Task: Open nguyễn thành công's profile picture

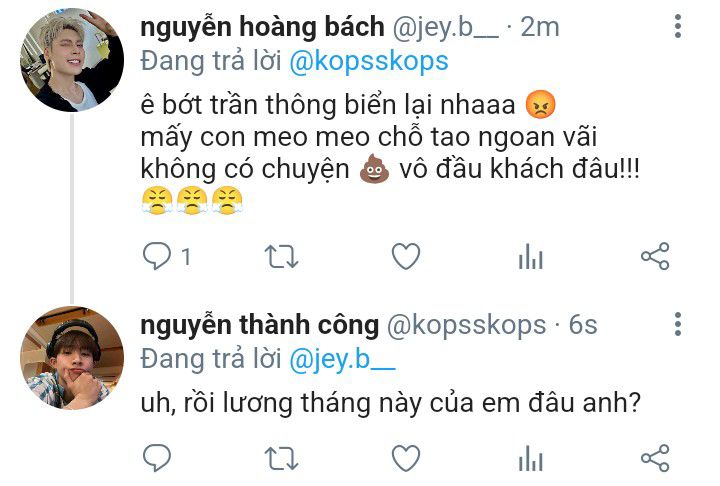Action: click(x=72, y=358)
